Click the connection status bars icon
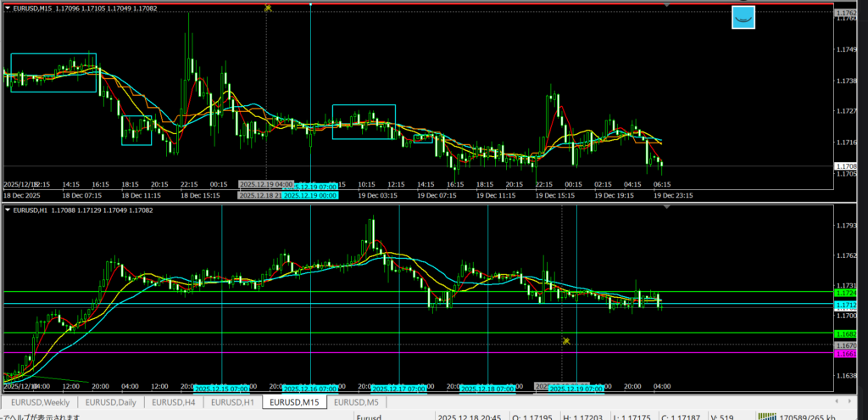The width and height of the screenshot is (868, 420). tap(768, 416)
